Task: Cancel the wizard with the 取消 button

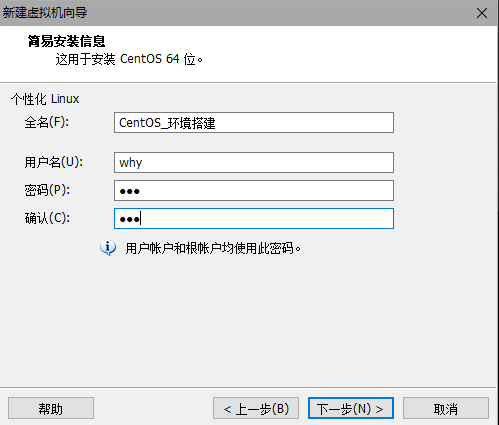Action: 446,408
